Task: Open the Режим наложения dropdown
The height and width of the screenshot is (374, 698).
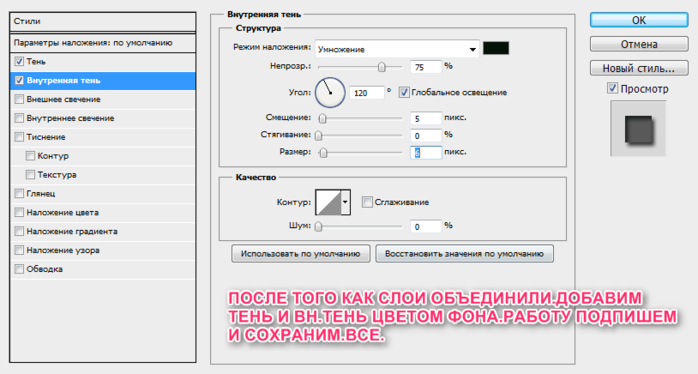Action: click(x=397, y=49)
